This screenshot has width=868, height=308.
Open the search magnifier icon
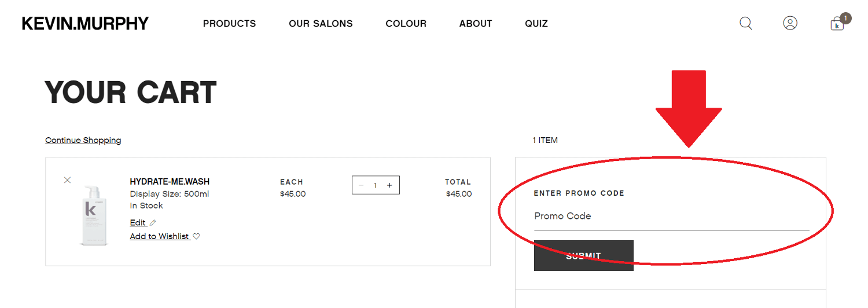(x=746, y=23)
